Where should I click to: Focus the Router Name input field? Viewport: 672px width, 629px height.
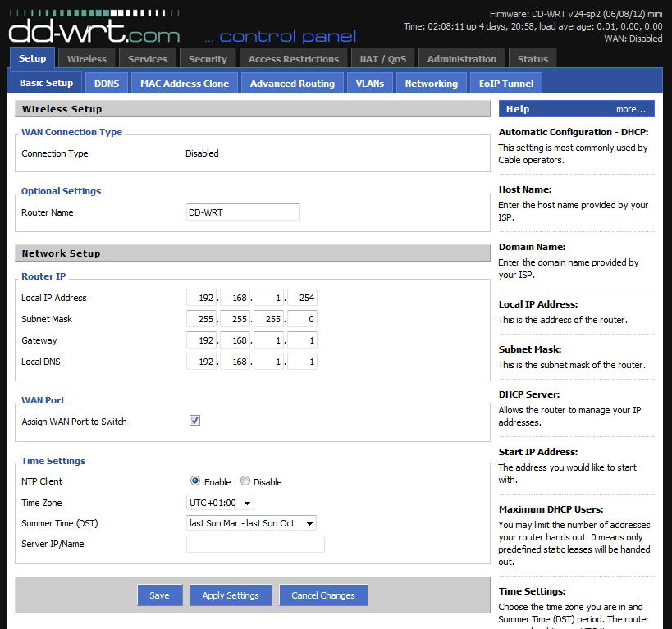[x=243, y=212]
